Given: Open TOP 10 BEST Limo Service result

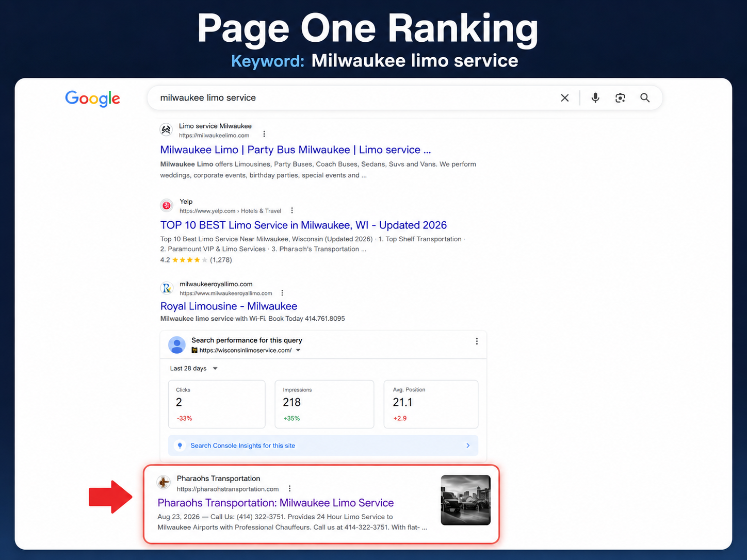Looking at the screenshot, I should 303,225.
